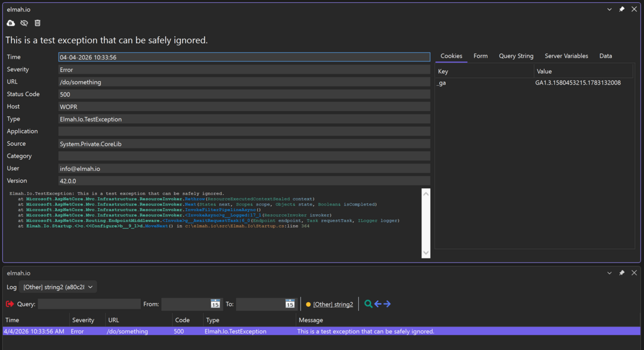Sort by Severity column header

tap(87, 320)
